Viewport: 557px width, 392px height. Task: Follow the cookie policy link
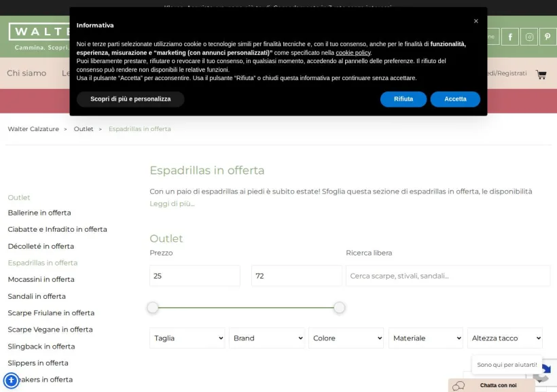point(353,52)
